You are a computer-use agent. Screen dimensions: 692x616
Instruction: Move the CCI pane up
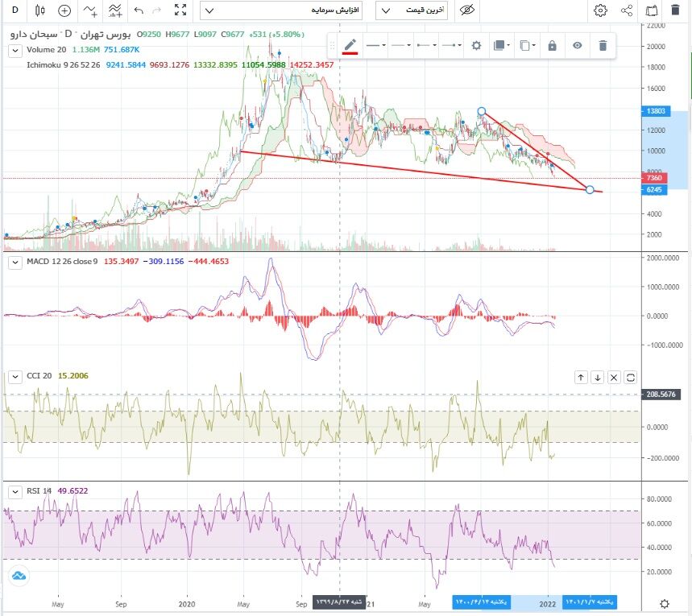click(580, 377)
